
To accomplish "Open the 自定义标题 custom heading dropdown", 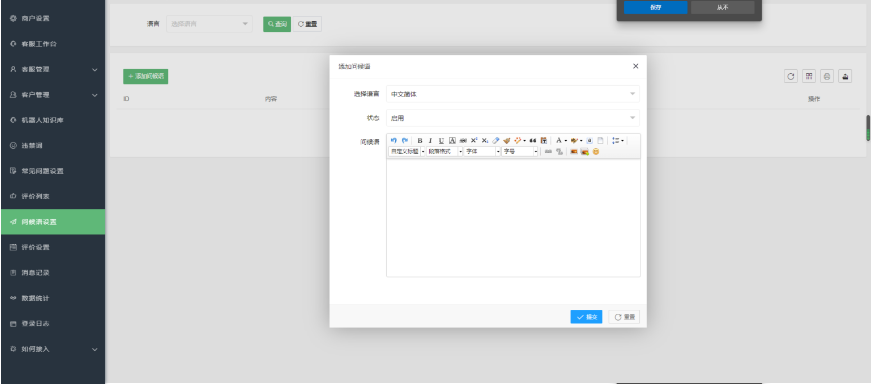I will point(407,151).
